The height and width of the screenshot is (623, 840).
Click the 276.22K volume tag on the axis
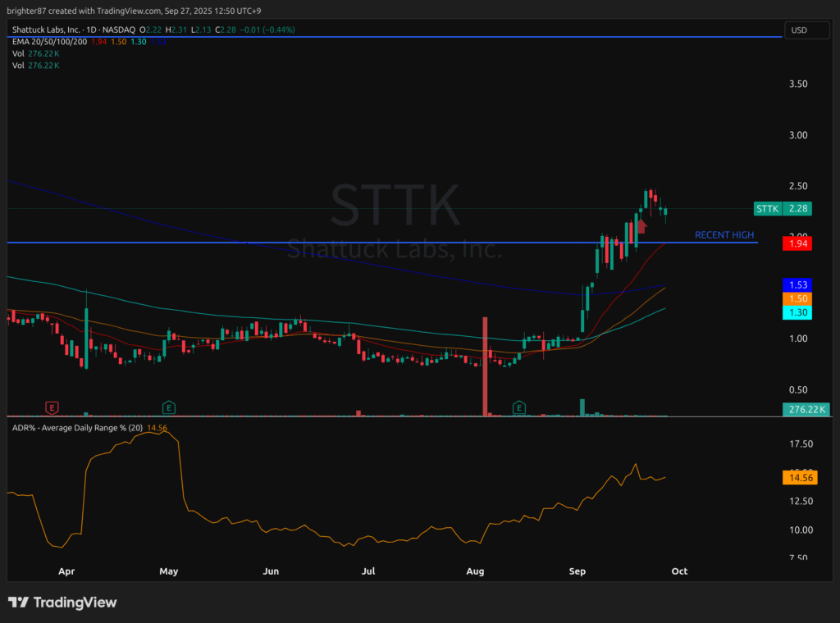coord(806,409)
